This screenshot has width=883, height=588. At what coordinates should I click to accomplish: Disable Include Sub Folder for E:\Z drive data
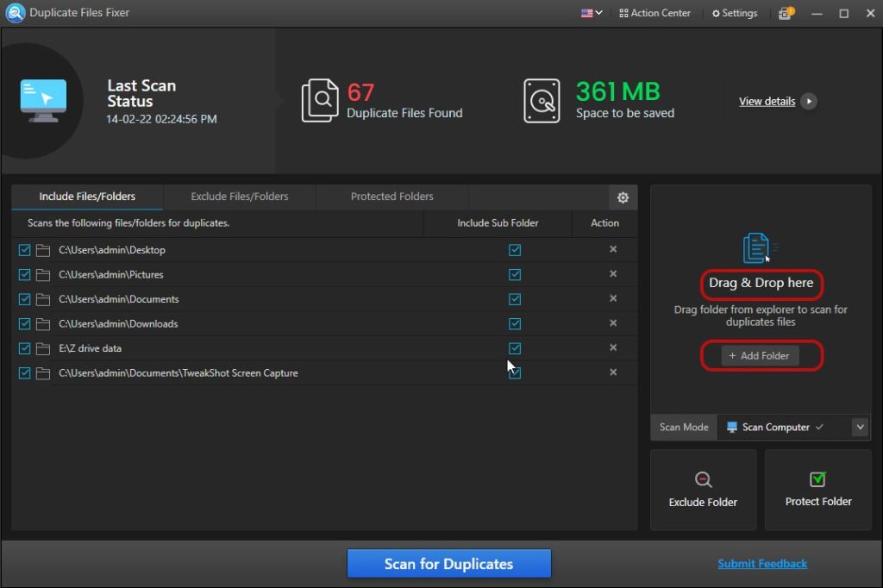click(x=515, y=348)
